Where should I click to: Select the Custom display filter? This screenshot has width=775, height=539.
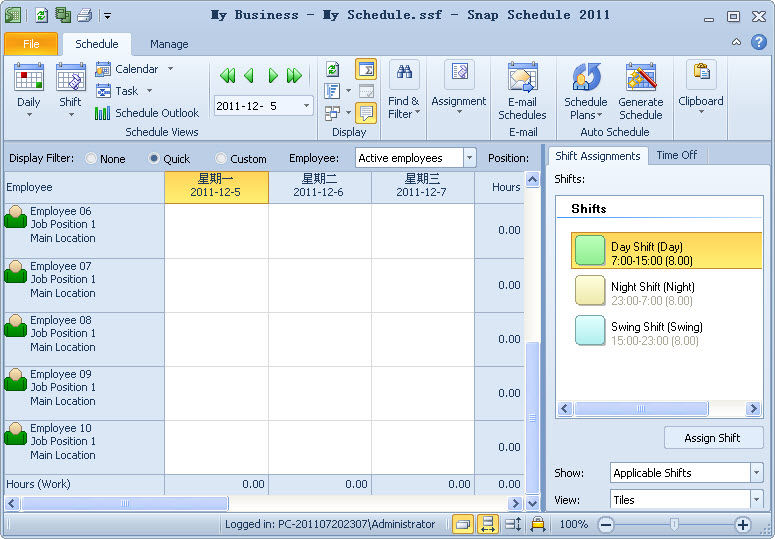pos(221,159)
